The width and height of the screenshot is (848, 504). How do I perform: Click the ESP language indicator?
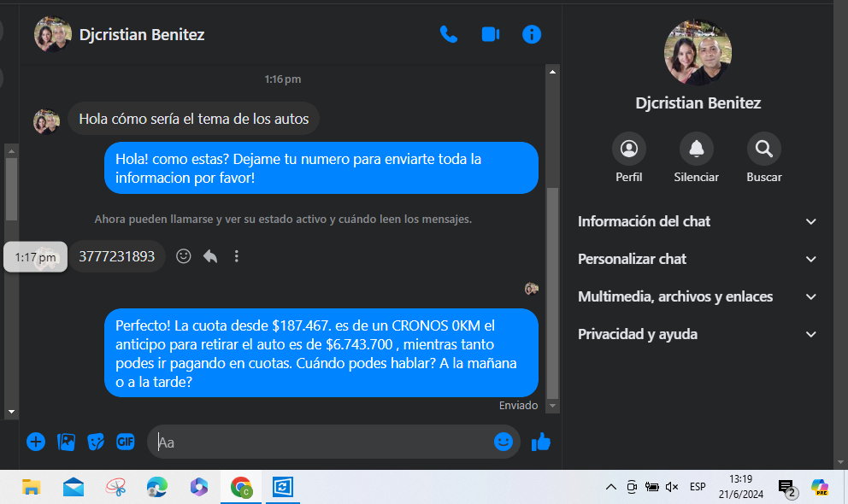coord(698,487)
